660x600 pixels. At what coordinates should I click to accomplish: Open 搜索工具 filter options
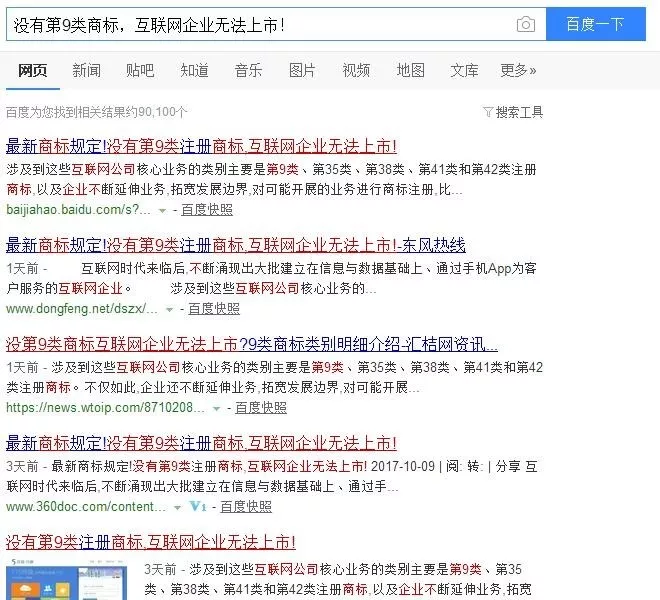(x=519, y=112)
